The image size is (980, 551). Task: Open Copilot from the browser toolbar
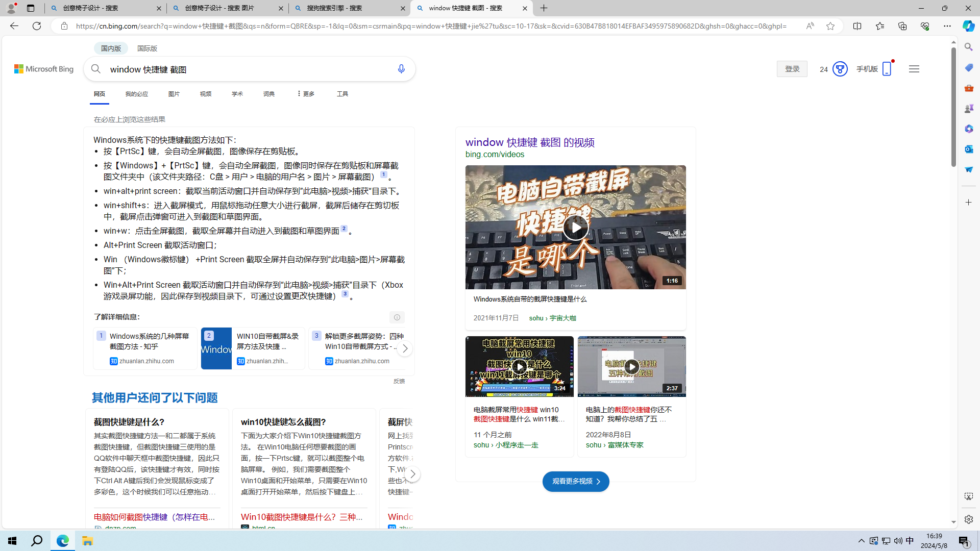tap(968, 26)
